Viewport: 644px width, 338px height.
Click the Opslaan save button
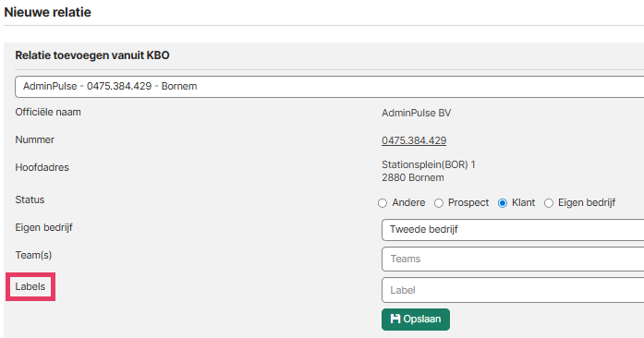[x=416, y=320]
